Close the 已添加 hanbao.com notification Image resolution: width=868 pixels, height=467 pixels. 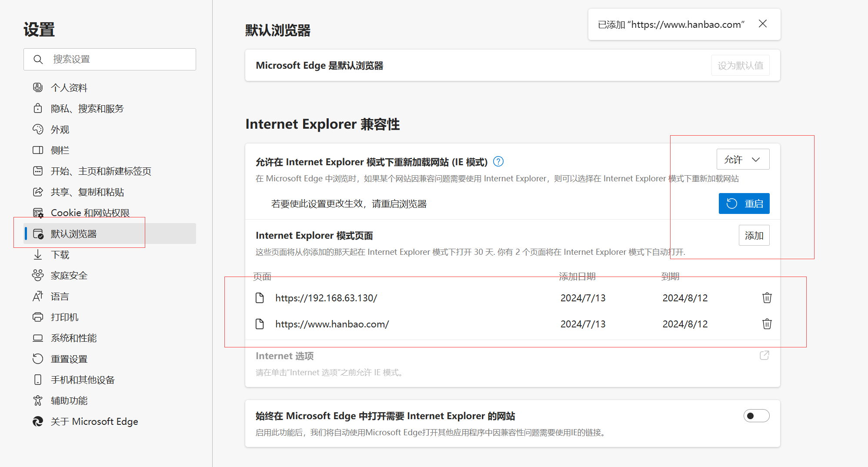pos(763,24)
